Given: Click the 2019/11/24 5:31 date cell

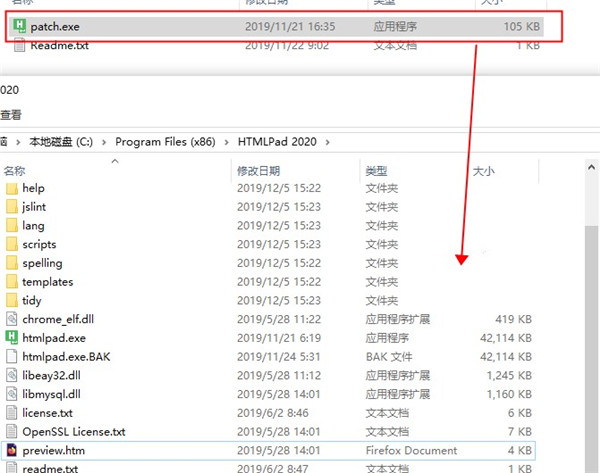Looking at the screenshot, I should (279, 357).
